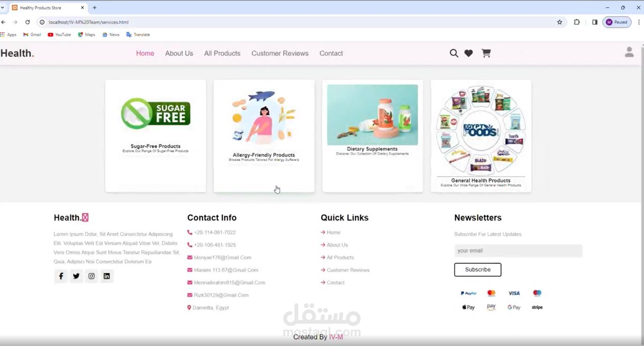Image resolution: width=644 pixels, height=346 pixels.
Task: Select the Mastercard payment icon
Action: (492, 293)
